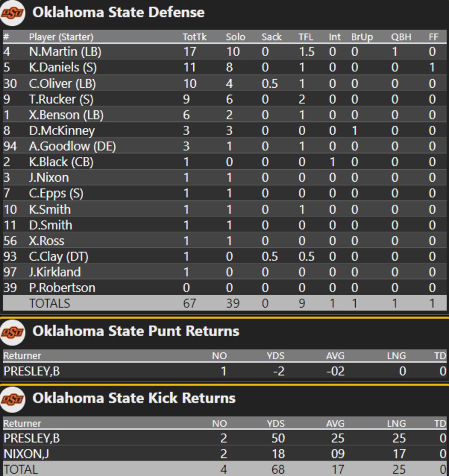Click K.Daniels (S) player name

point(63,67)
